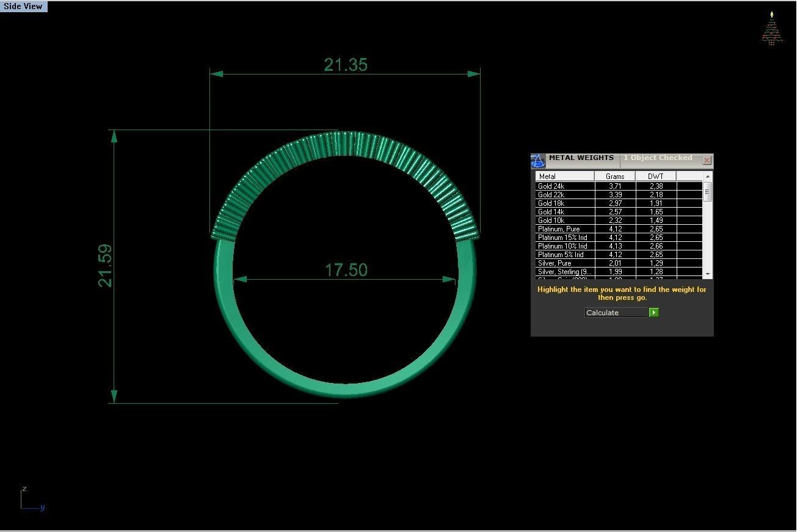Screen dimensions: 800x532
Task: Highlight the Silver, Pure row
Action: [x=619, y=263]
